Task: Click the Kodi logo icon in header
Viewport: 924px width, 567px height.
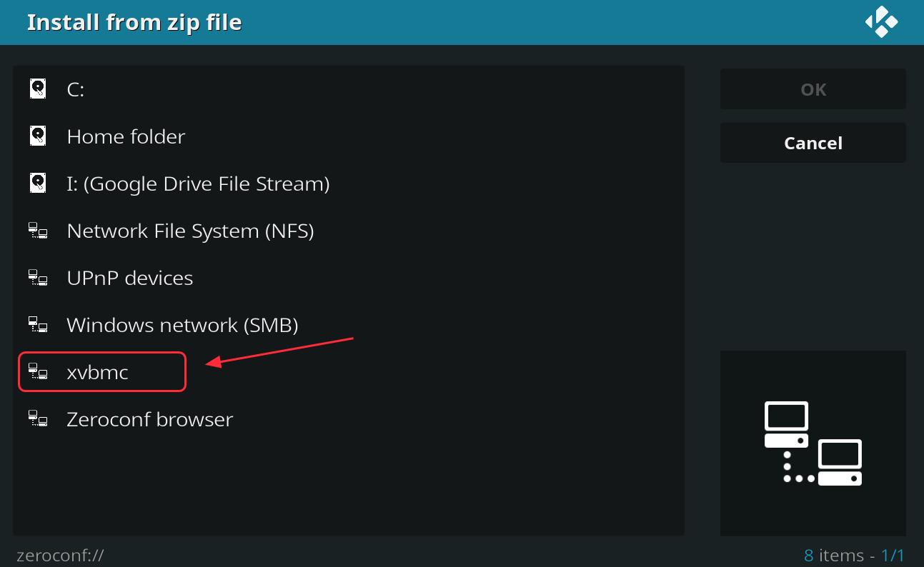Action: pos(881,21)
